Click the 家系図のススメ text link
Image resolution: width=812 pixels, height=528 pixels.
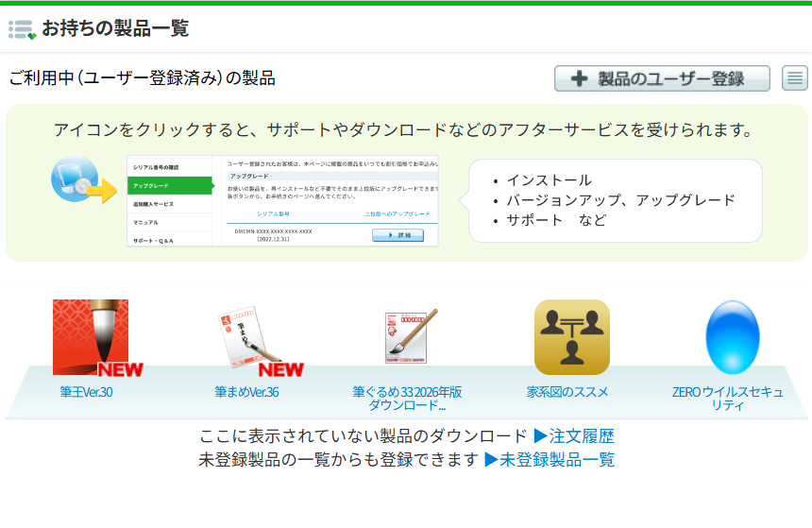click(567, 392)
